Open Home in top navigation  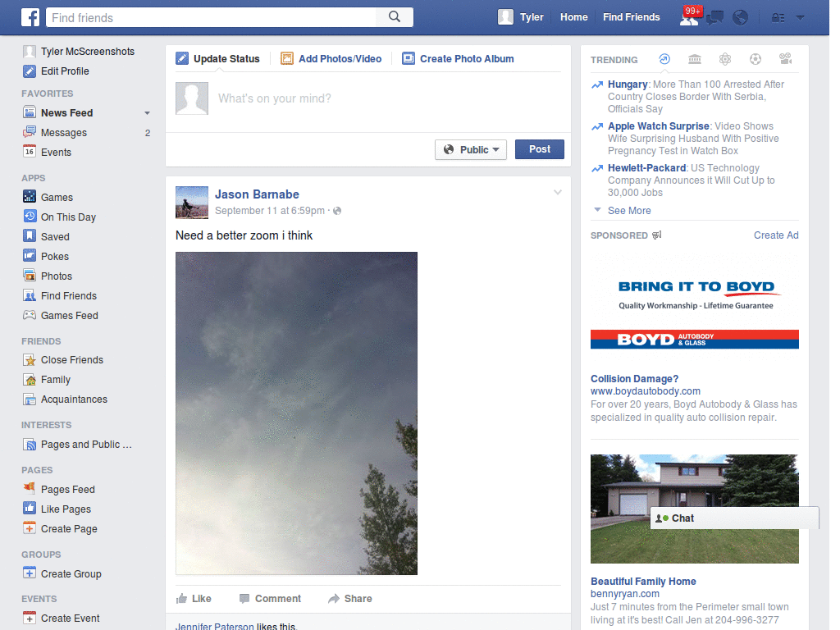(573, 17)
